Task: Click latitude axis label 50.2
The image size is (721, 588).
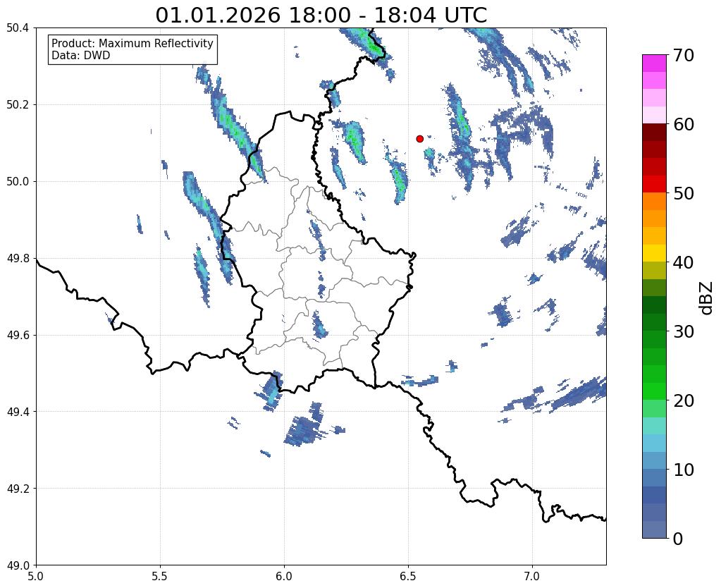Action: coord(18,104)
